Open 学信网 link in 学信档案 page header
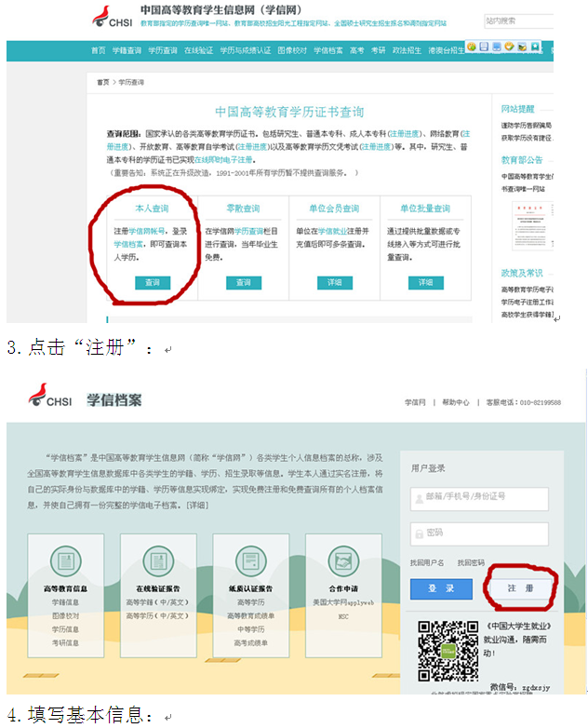 (x=414, y=402)
